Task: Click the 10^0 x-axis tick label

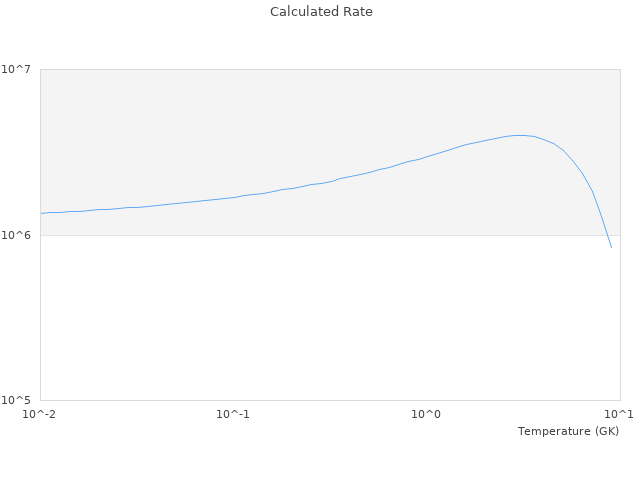Action: [427, 414]
